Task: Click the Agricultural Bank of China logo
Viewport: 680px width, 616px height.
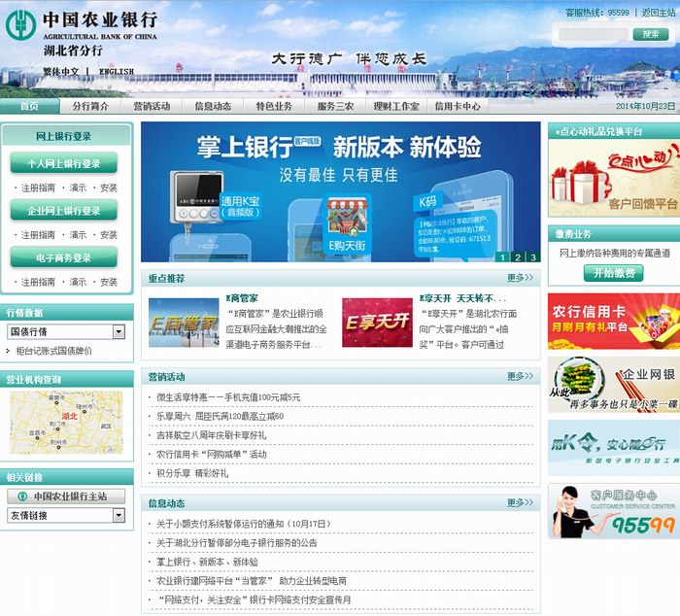Action: click(81, 24)
